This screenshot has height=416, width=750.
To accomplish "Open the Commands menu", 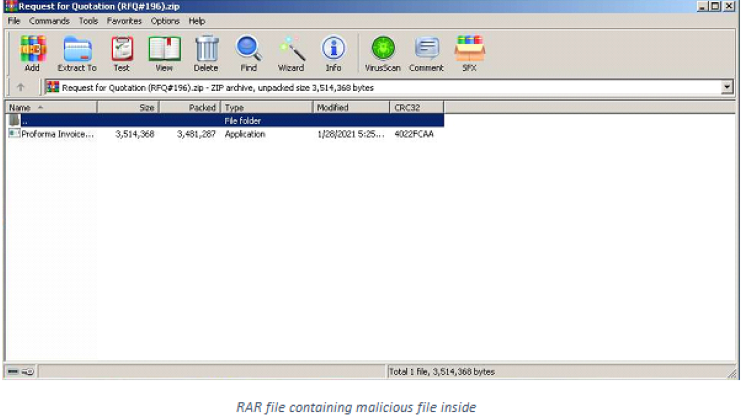I will coord(49,21).
